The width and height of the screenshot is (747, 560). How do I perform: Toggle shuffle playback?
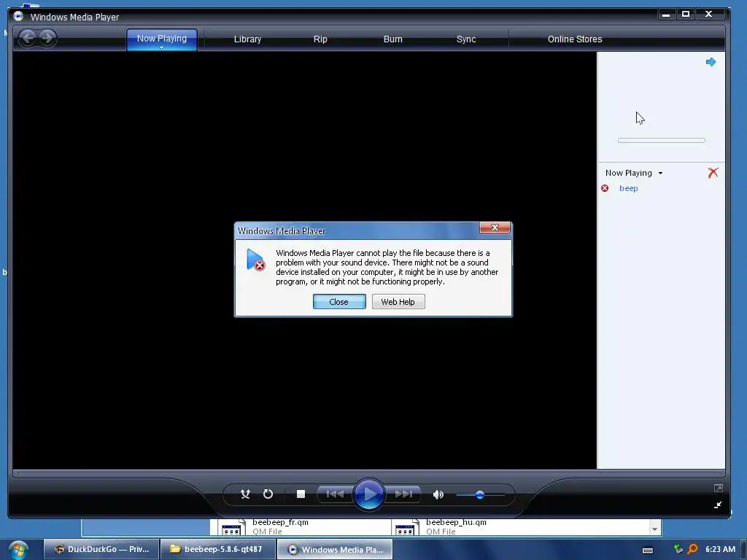coord(245,494)
